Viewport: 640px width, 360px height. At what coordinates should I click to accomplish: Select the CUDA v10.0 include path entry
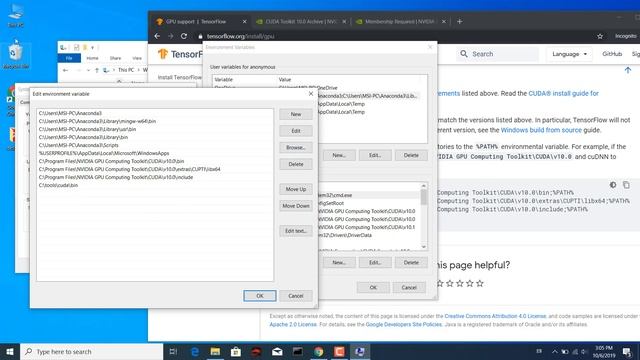[155, 177]
